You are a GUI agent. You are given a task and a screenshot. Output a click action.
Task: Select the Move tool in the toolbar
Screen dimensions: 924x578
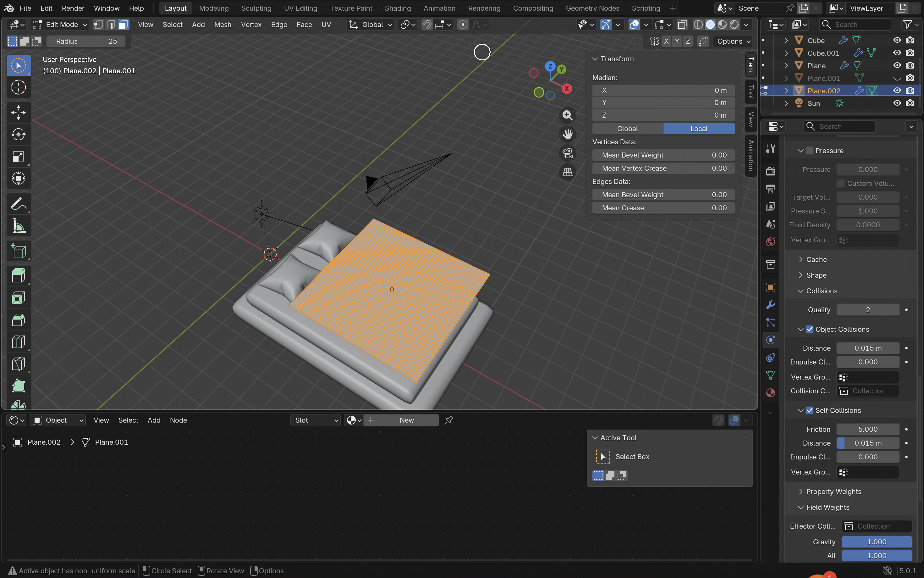18,112
